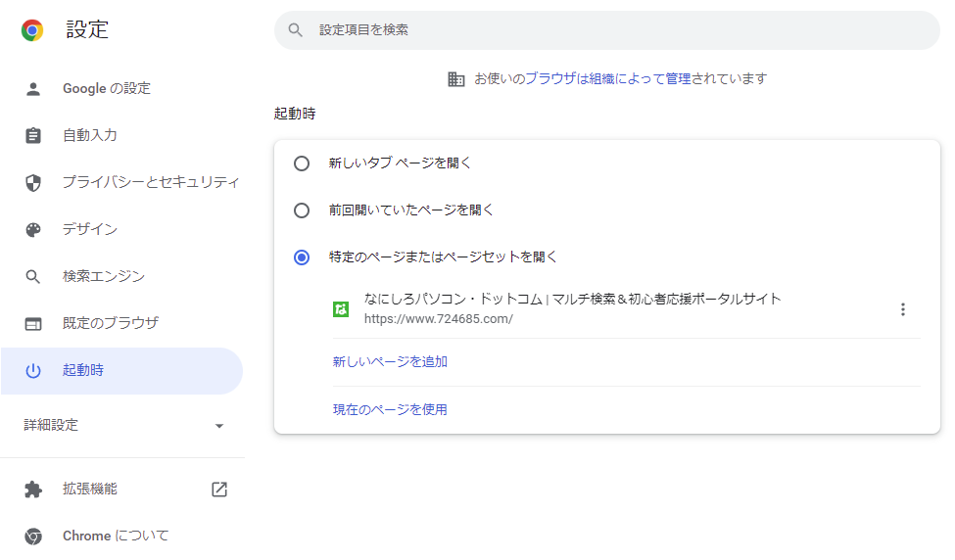Open the ブラウザは組織によって管理 link
955x560 pixels.
pos(608,78)
